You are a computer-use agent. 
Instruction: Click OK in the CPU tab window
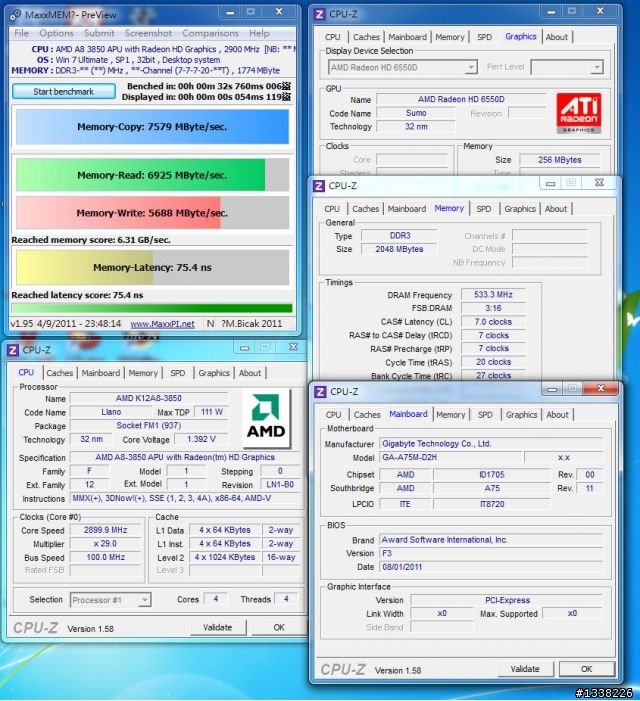click(279, 627)
